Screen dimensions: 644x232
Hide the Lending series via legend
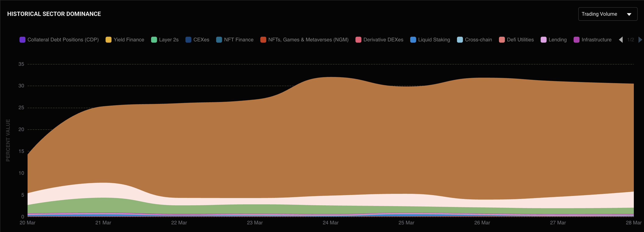557,40
